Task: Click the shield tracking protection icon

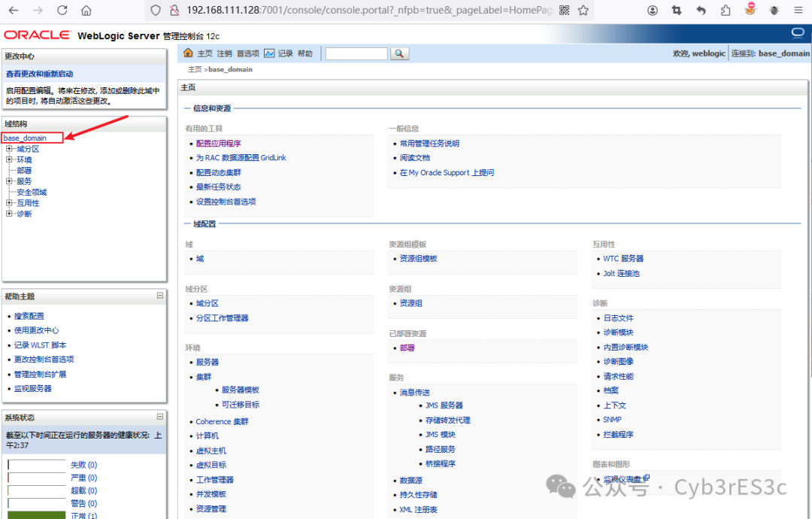Action: point(156,11)
